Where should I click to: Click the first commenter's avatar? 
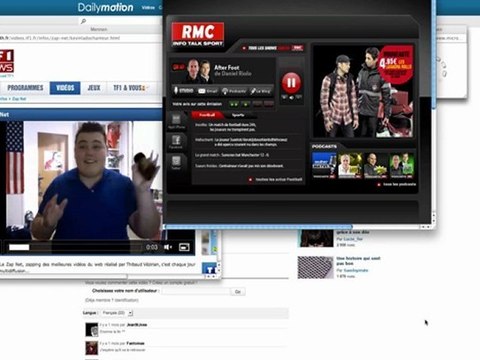click(91, 330)
